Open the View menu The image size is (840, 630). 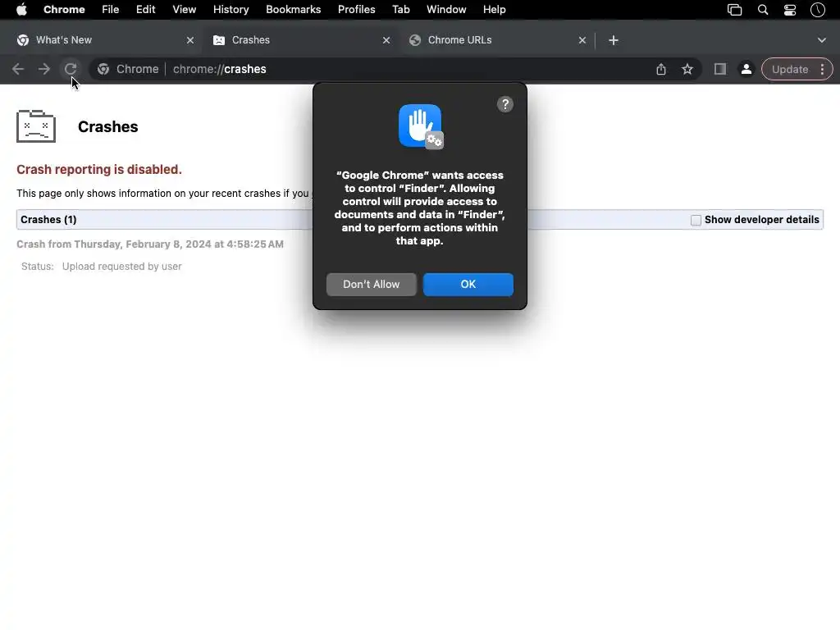point(185,10)
